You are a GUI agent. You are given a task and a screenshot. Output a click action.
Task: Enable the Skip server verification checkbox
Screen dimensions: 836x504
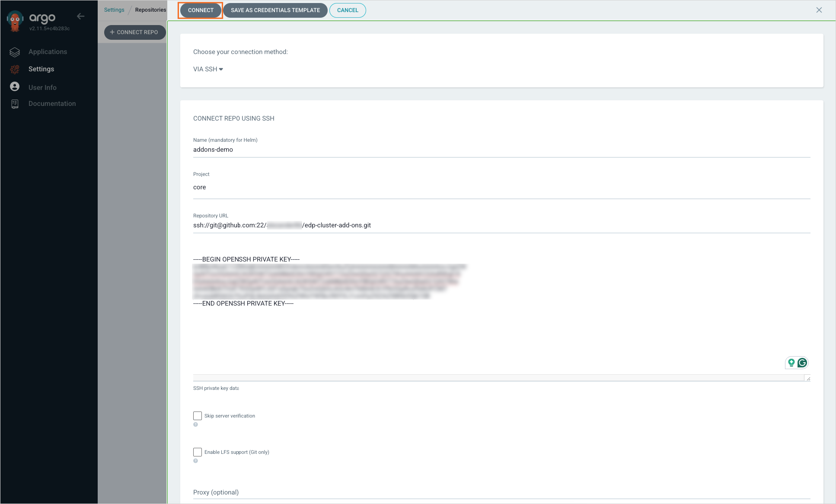point(198,415)
